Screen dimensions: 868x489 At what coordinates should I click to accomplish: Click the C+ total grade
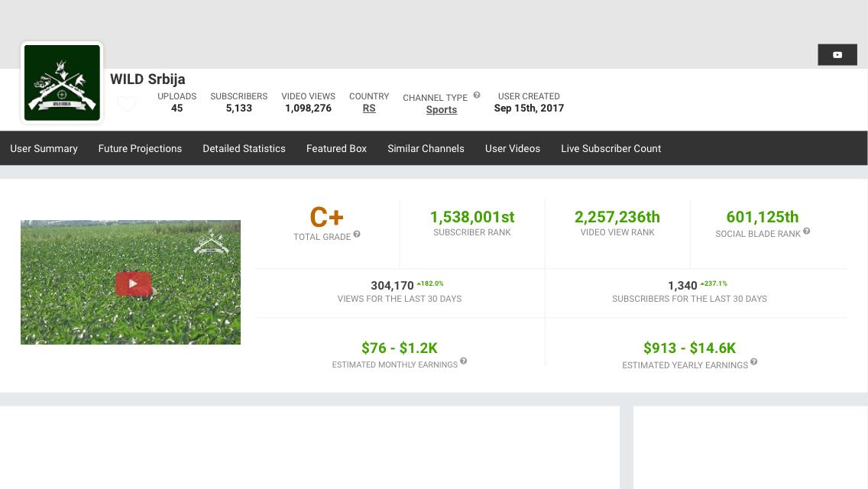(326, 217)
